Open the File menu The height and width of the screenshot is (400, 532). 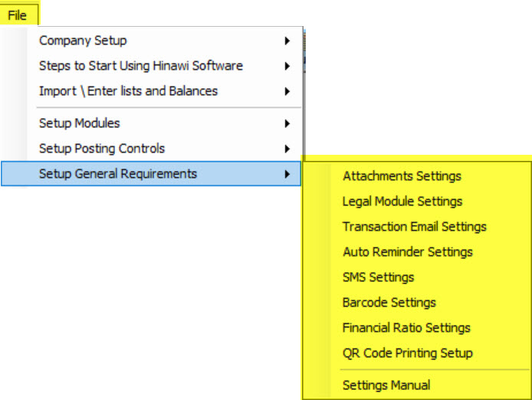pos(18,15)
